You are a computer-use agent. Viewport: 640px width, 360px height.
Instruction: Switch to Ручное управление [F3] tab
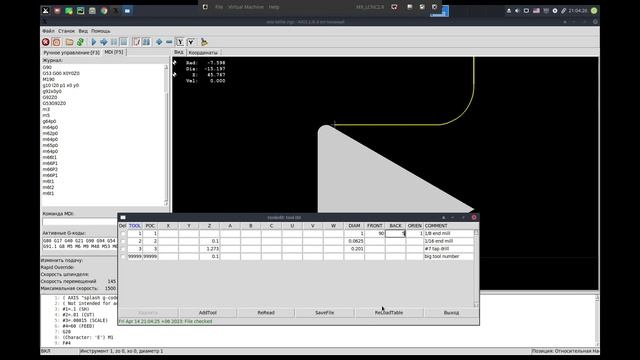click(x=71, y=53)
